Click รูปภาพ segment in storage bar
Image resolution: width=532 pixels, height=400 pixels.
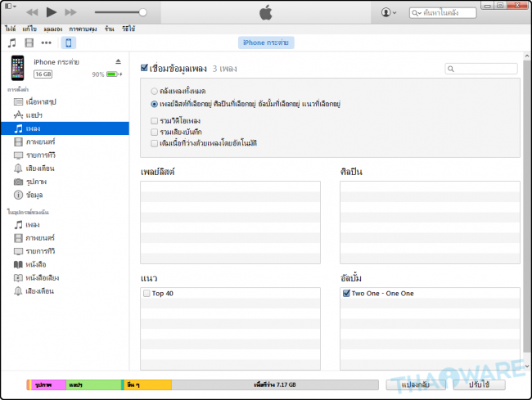tap(48, 384)
